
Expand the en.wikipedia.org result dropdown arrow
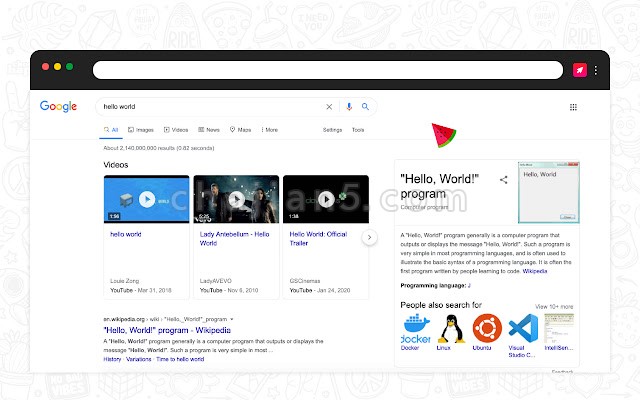tap(231, 319)
